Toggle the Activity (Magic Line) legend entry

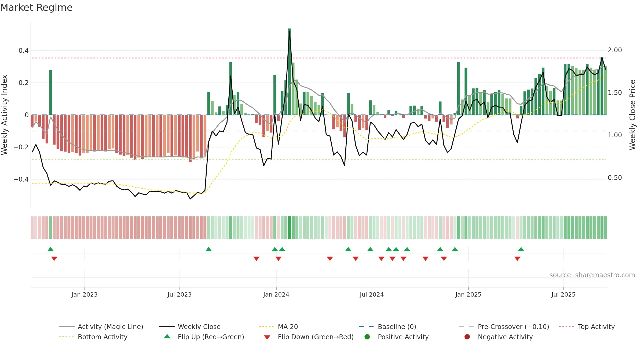[101, 327]
